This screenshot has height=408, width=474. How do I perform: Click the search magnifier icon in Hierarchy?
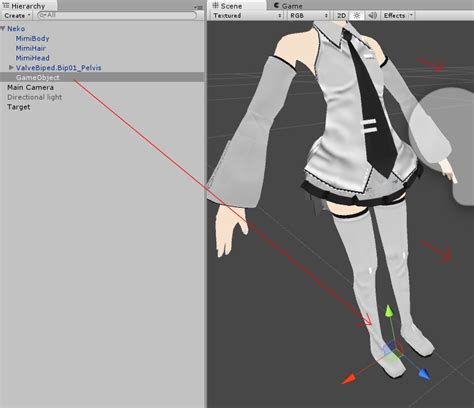tap(43, 15)
